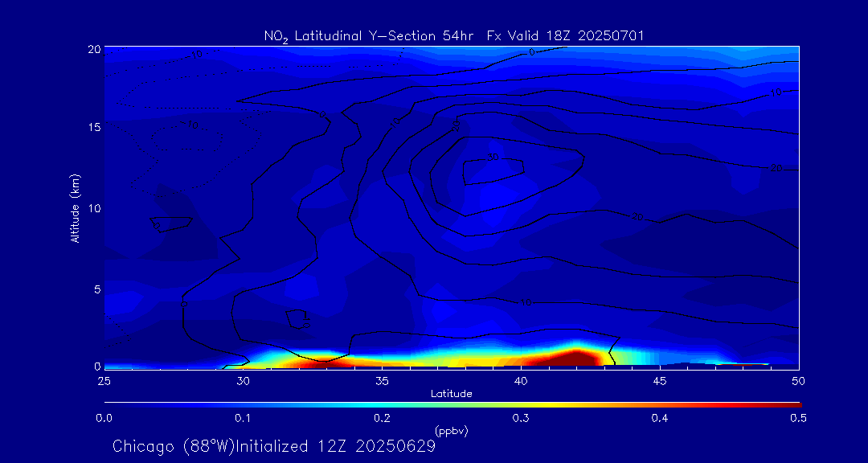
Task: Pick the color scale label 0.3
Action: tap(520, 419)
